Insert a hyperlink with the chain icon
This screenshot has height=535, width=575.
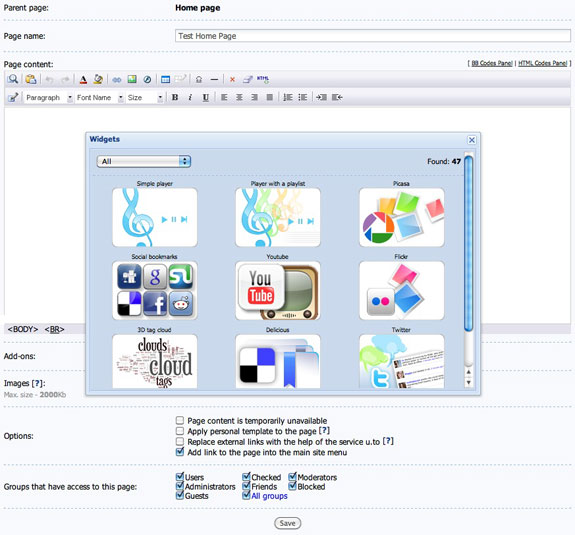point(117,80)
